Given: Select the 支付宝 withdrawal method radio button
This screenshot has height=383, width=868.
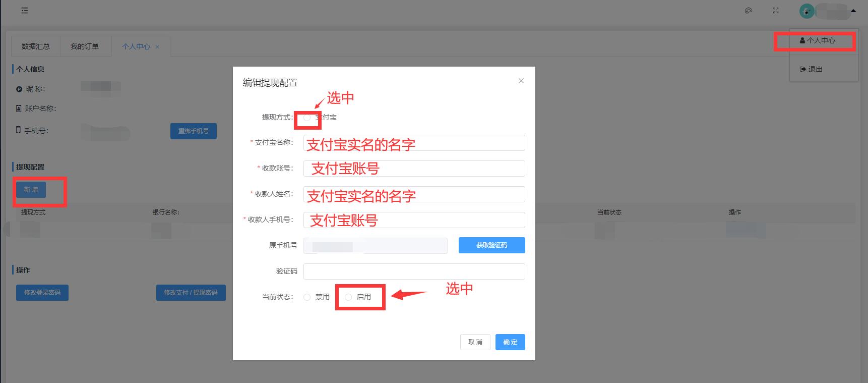Looking at the screenshot, I should pyautogui.click(x=307, y=118).
